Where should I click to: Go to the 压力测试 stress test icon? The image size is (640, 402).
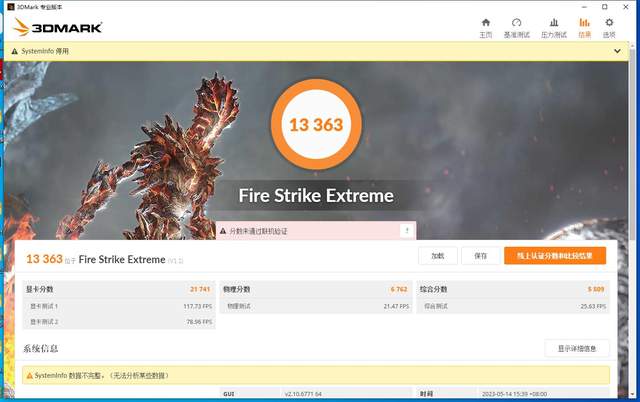click(553, 23)
